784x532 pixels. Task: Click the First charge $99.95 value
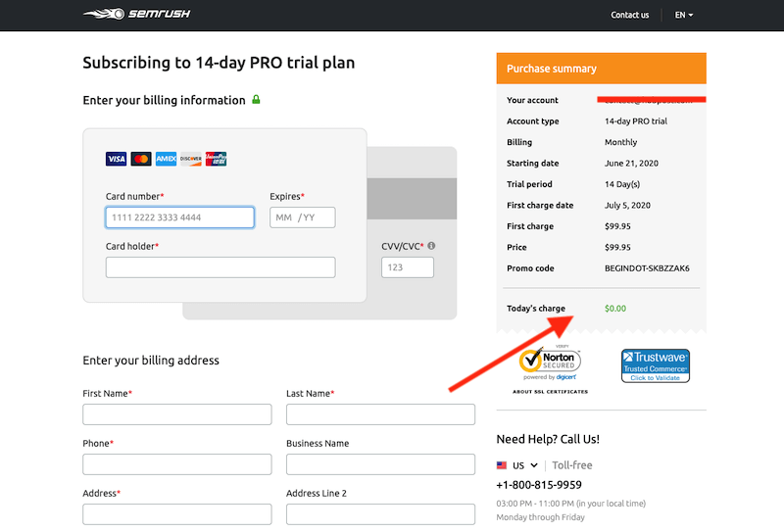[617, 226]
